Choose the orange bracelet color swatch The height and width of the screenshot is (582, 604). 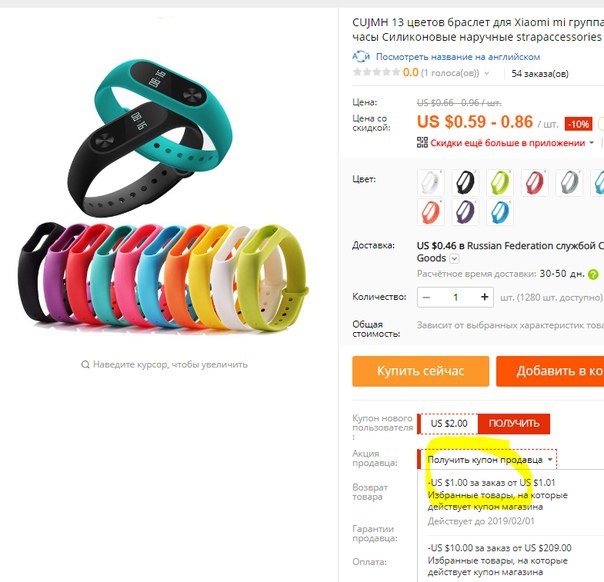(431, 212)
